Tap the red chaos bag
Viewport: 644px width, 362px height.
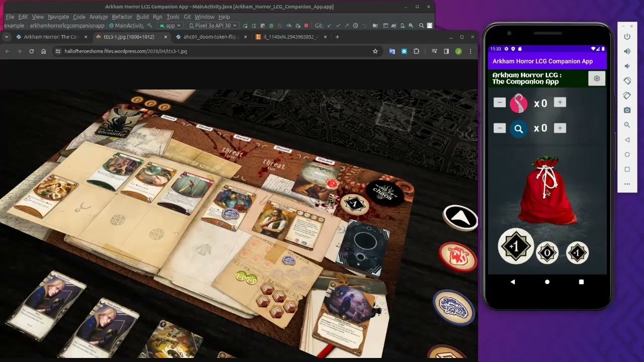(x=547, y=191)
